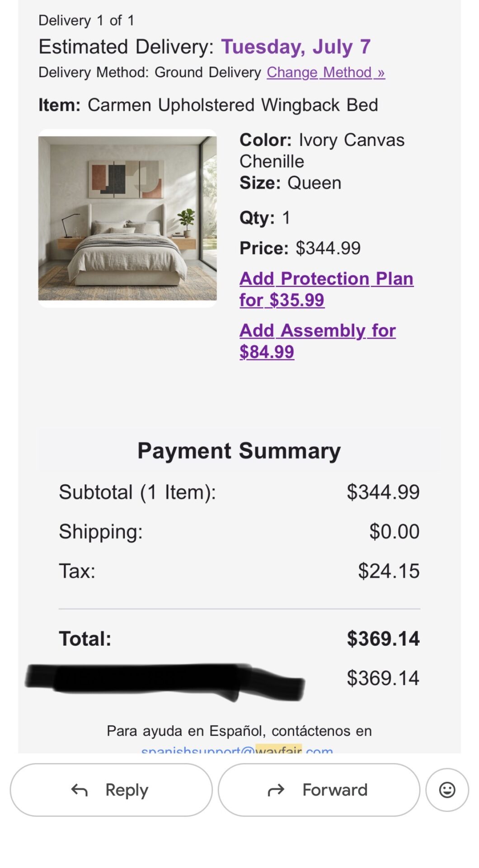
Task: Tap the Reply button label
Action: click(127, 790)
